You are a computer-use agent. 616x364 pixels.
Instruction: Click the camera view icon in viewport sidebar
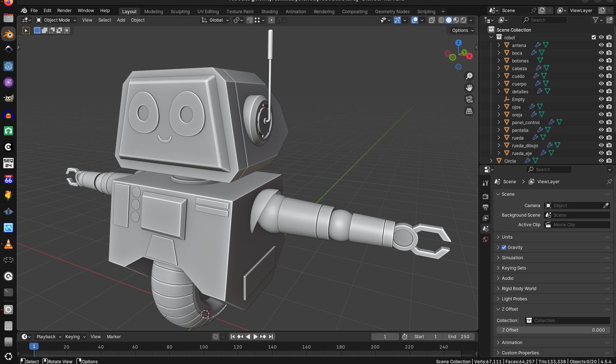[469, 100]
